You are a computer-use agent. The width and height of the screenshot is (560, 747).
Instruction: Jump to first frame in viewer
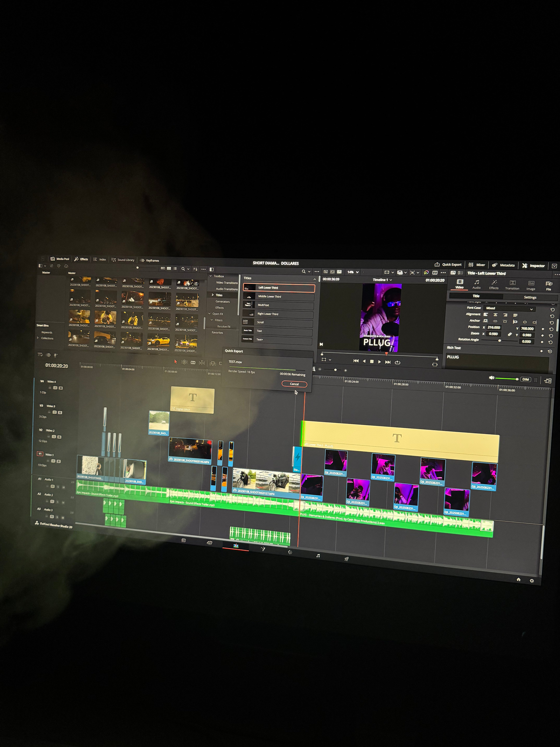[356, 361]
